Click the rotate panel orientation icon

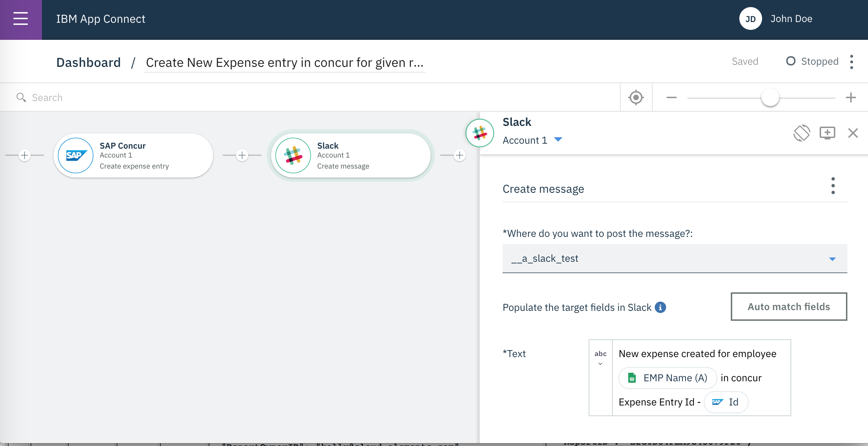802,133
